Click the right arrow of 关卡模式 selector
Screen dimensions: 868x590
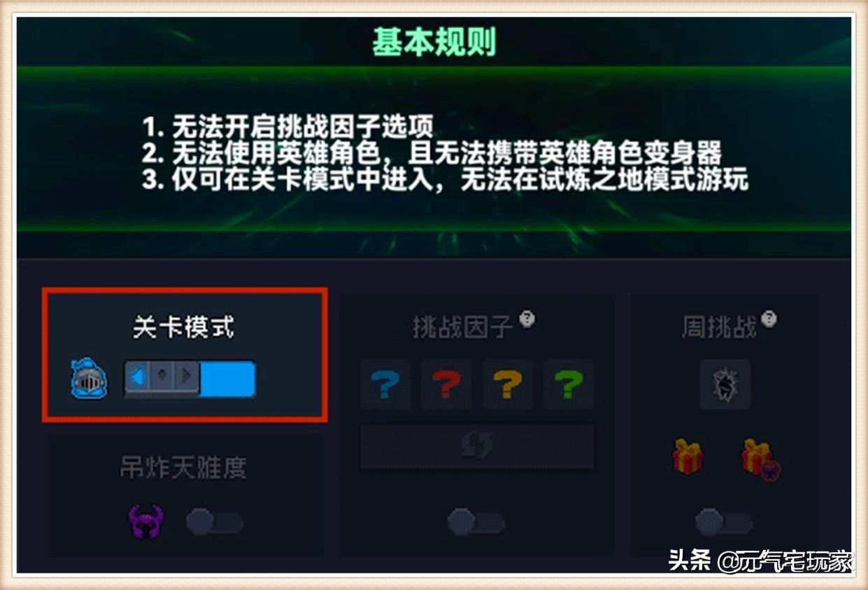[186, 377]
